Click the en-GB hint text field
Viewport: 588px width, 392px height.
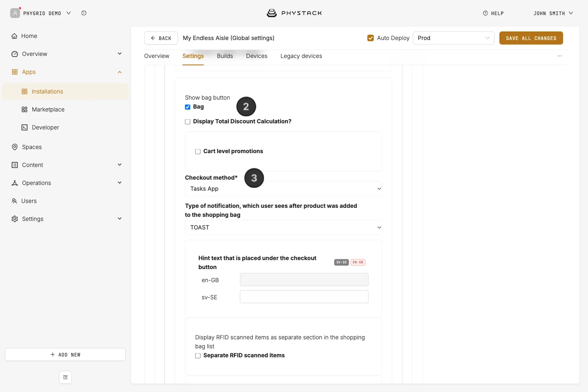pos(304,280)
